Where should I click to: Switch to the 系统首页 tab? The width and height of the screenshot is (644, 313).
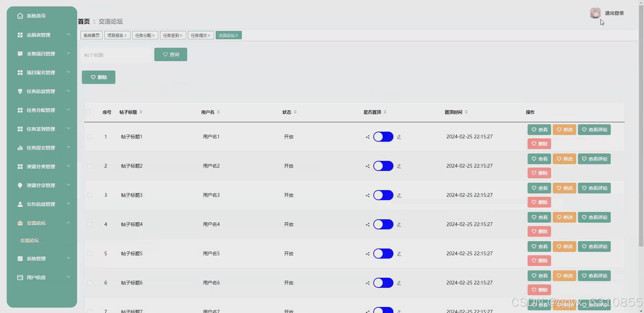92,35
